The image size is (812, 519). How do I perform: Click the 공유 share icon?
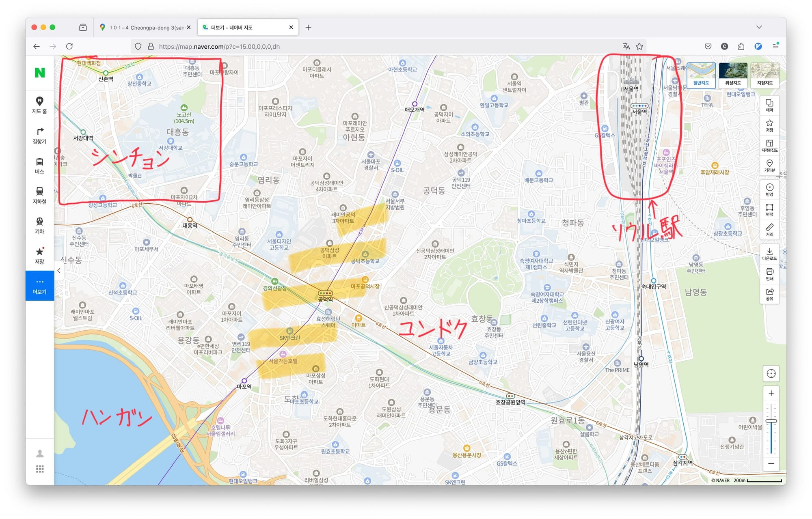[x=769, y=294]
